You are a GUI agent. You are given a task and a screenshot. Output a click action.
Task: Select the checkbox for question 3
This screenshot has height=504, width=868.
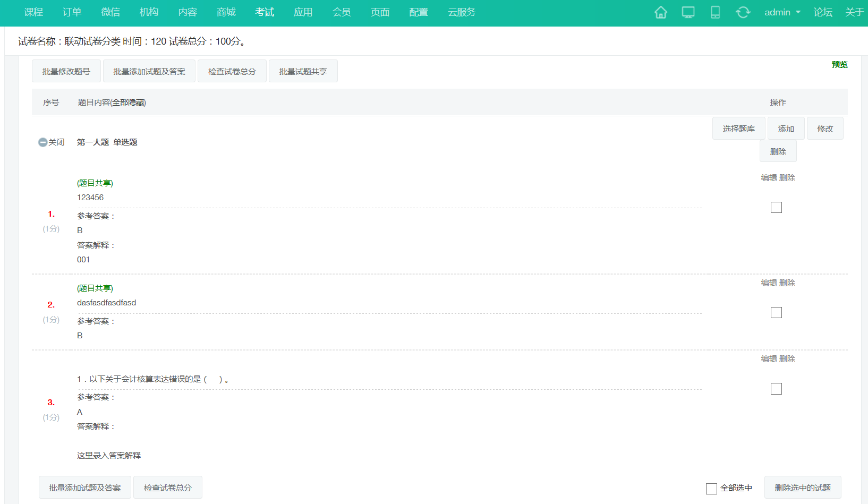tap(776, 389)
